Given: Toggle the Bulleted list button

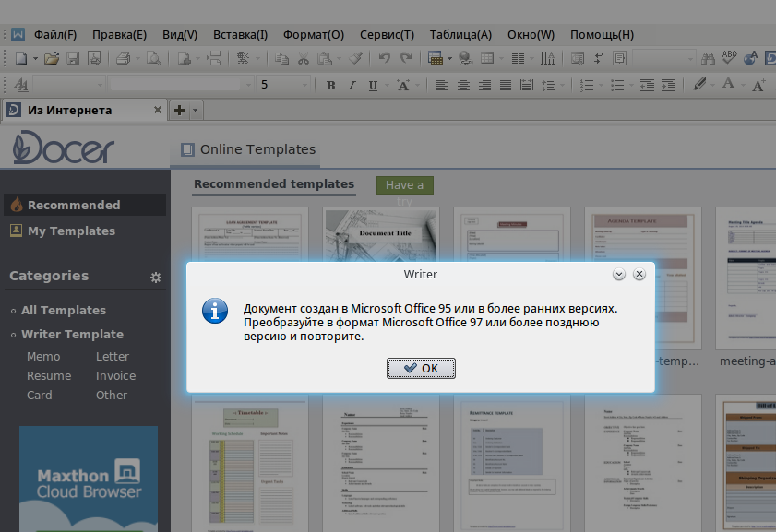Looking at the screenshot, I should [617, 86].
